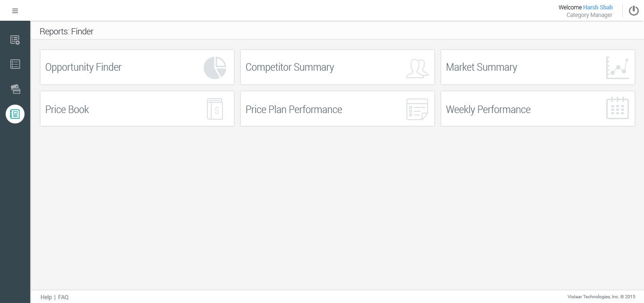Click the list-with-plus sidebar icon

pos(15,40)
